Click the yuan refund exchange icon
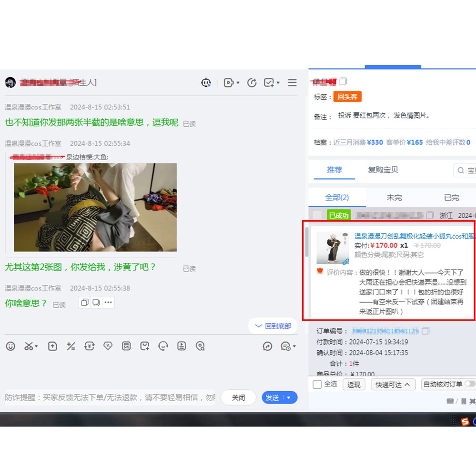Screen dimensions: 476x476 90,346
